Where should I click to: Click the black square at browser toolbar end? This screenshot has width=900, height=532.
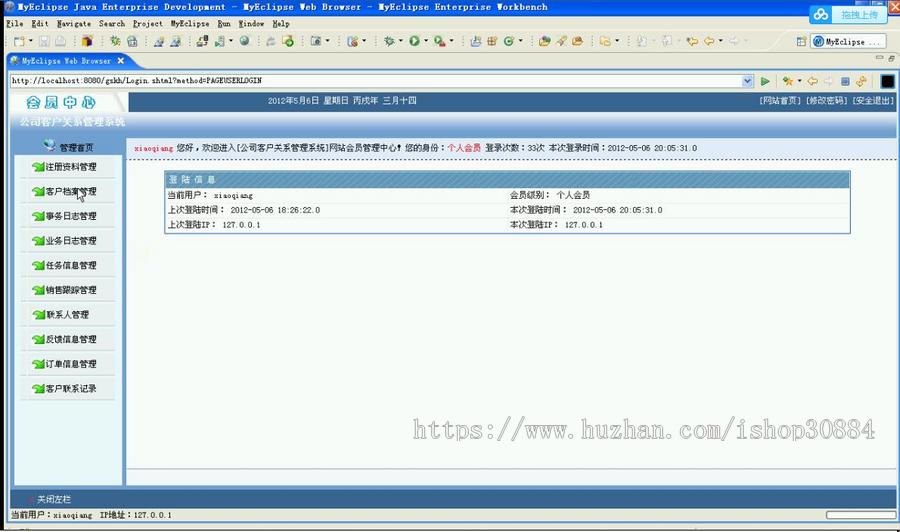coord(887,81)
